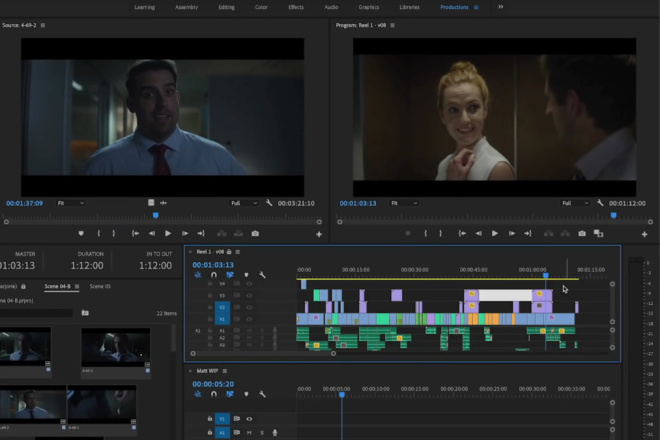Screen dimensions: 660x440
Task: Open Program monitor Full resolution dropdown
Action: [575, 203]
